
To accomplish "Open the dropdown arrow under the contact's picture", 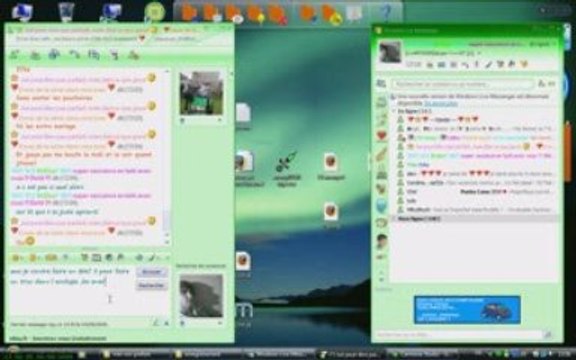I will 220,120.
